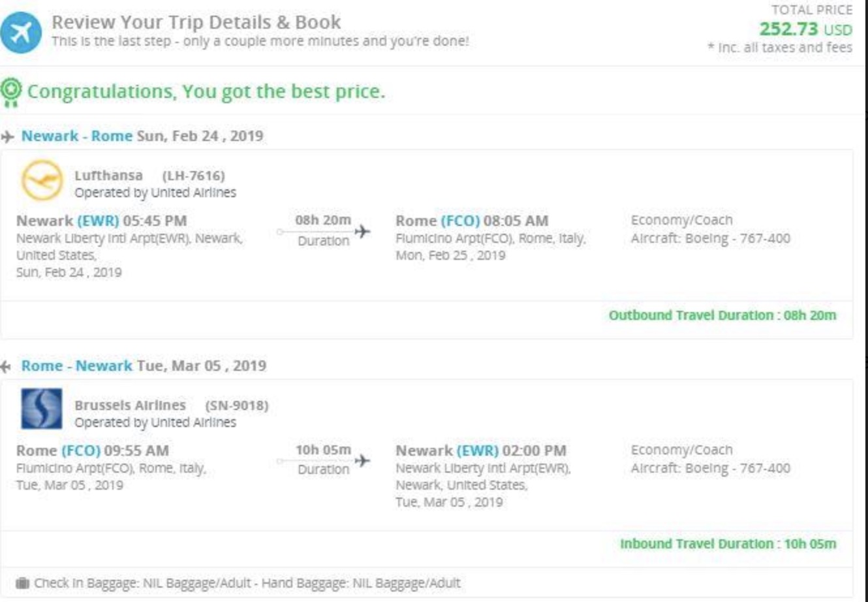Open the Newark - Rome route link
Screen dimensions: 868x602
[76, 136]
